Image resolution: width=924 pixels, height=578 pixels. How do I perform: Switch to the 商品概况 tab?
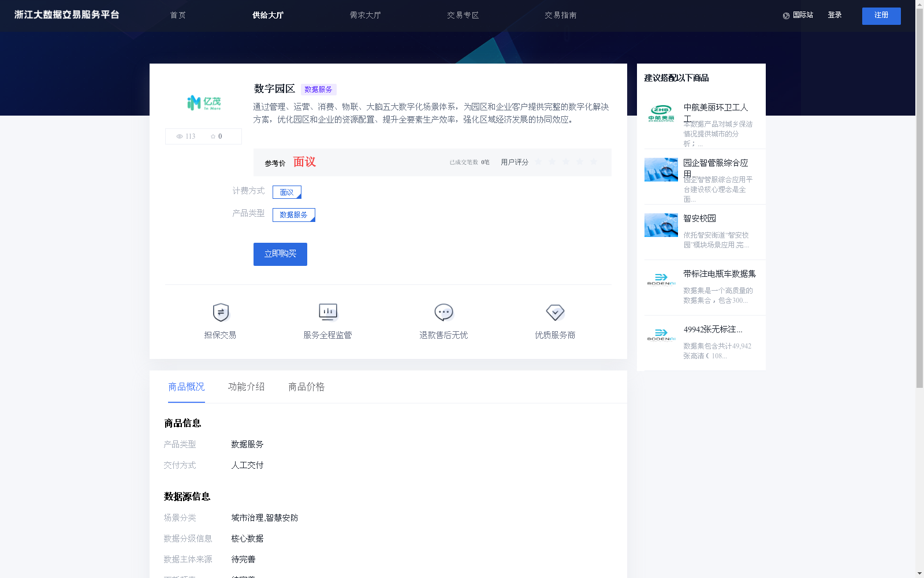(x=187, y=387)
